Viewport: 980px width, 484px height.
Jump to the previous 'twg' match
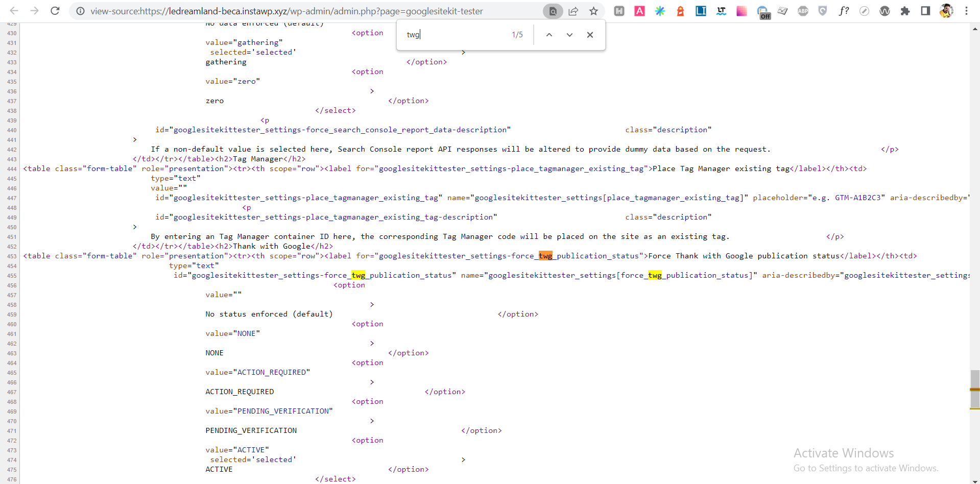[549, 35]
